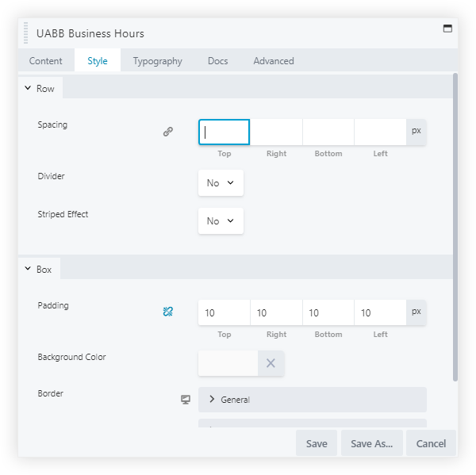Click the maximize panel icon
476x475 pixels.
pyautogui.click(x=447, y=29)
